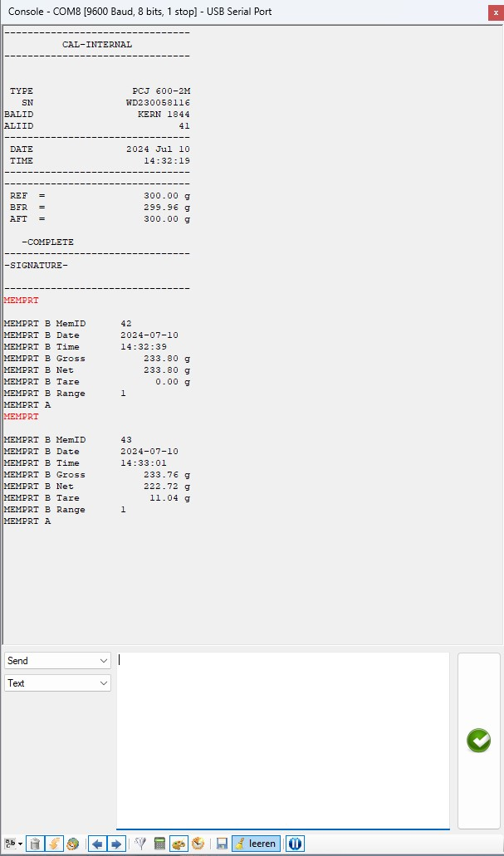Click the CAL-INTERNAL header in console output

pyautogui.click(x=96, y=45)
